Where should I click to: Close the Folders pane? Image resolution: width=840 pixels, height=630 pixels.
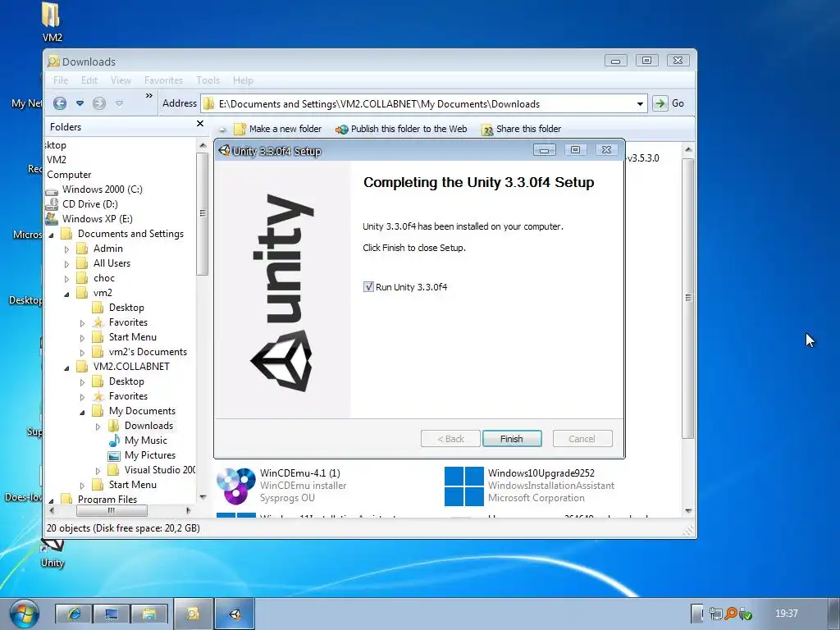pos(200,124)
